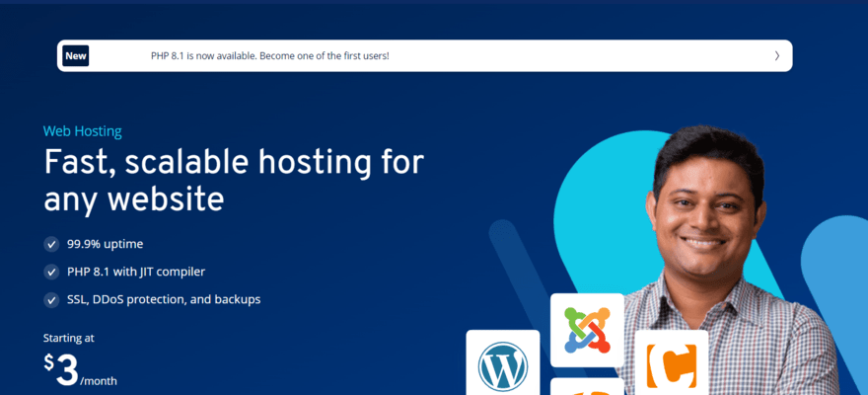Viewport: 868px width, 395px height.
Task: Click the New badge in banner
Action: tap(76, 56)
